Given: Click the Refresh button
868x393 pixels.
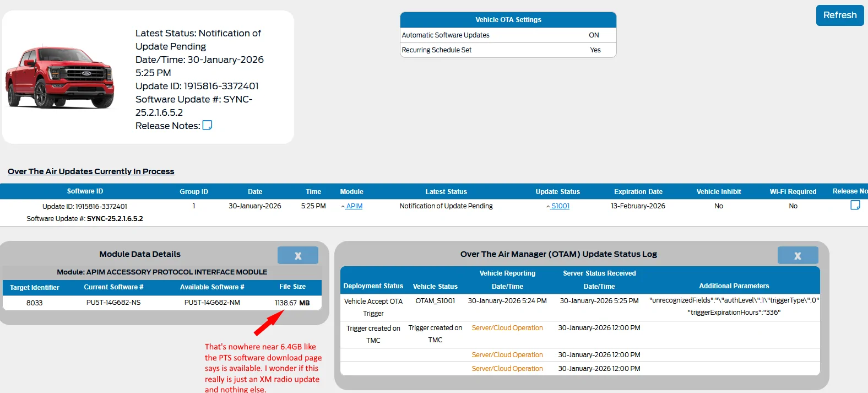Looking at the screenshot, I should [840, 15].
